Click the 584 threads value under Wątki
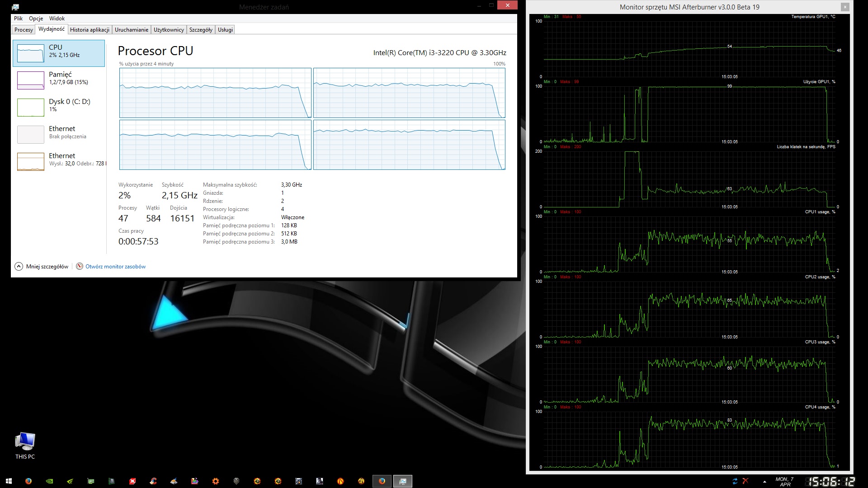The image size is (868, 488). click(x=153, y=218)
